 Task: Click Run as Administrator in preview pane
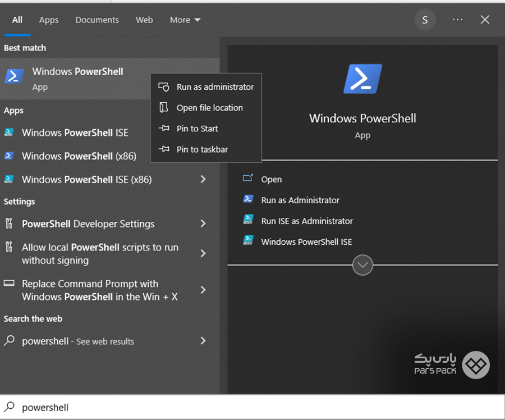pyautogui.click(x=300, y=200)
